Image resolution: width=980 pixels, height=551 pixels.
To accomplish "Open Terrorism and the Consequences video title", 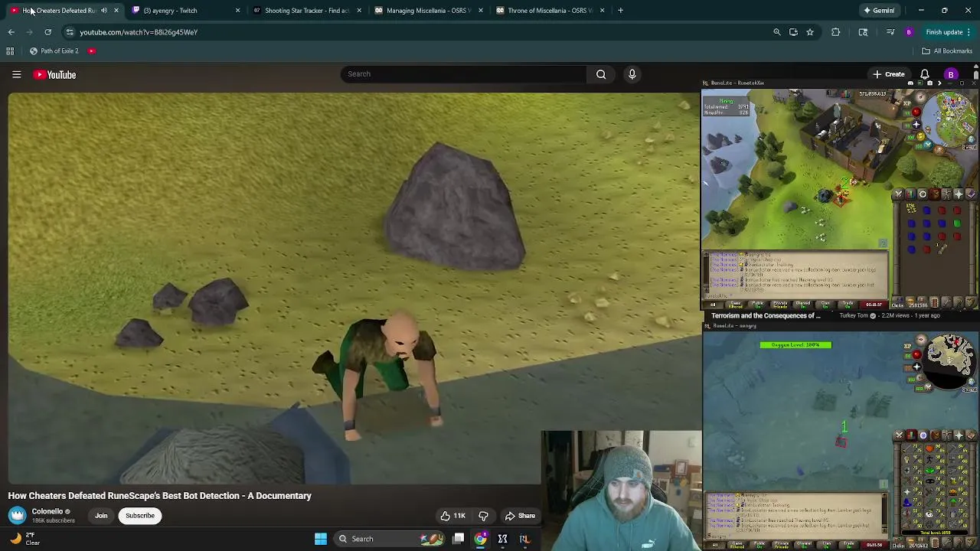I will (x=766, y=315).
